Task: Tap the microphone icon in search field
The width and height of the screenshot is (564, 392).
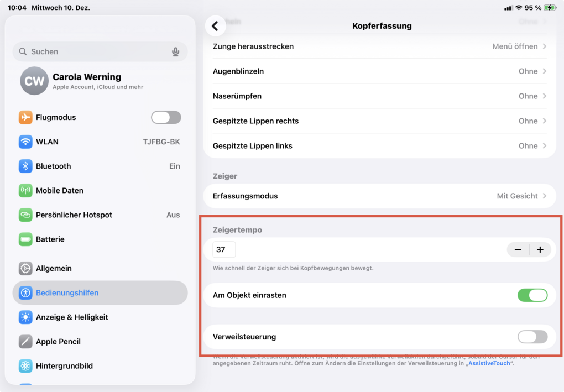Action: 175,51
